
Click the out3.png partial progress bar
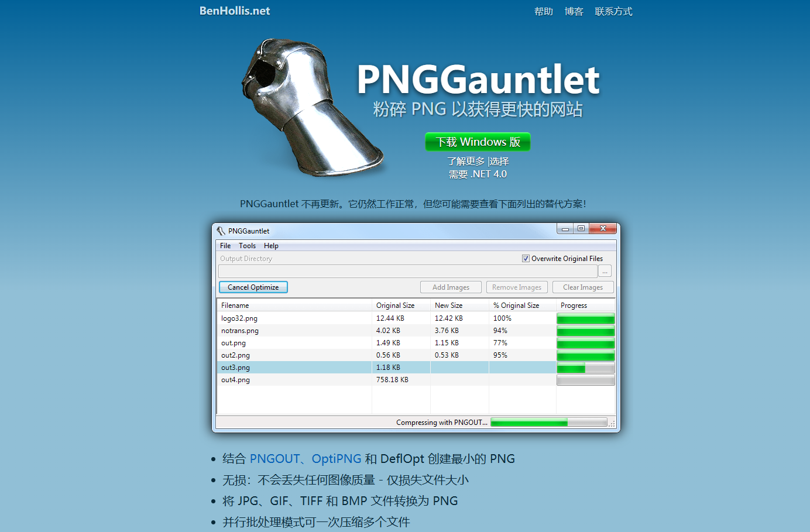[x=585, y=368]
